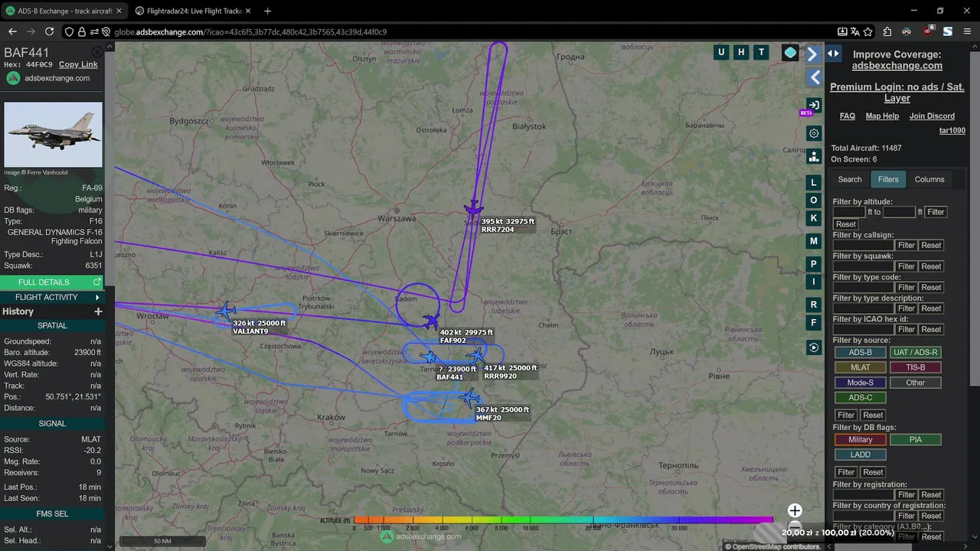The image size is (980, 551).
Task: Reload the page
Action: (x=50, y=31)
